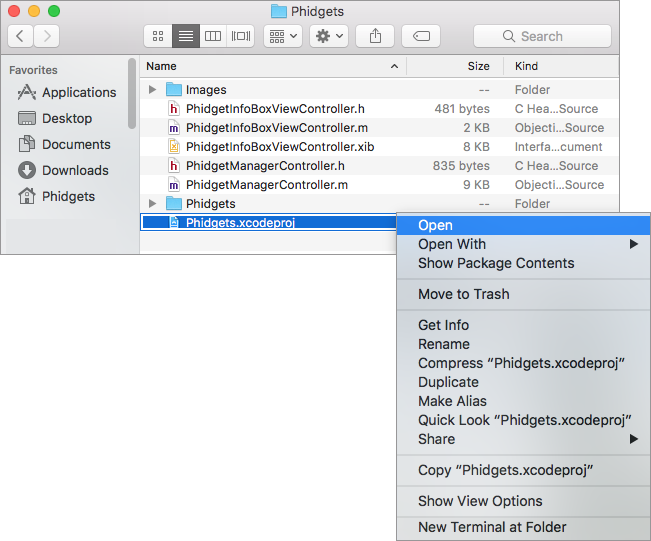
Task: Click the green zoom window button
Action: (54, 11)
